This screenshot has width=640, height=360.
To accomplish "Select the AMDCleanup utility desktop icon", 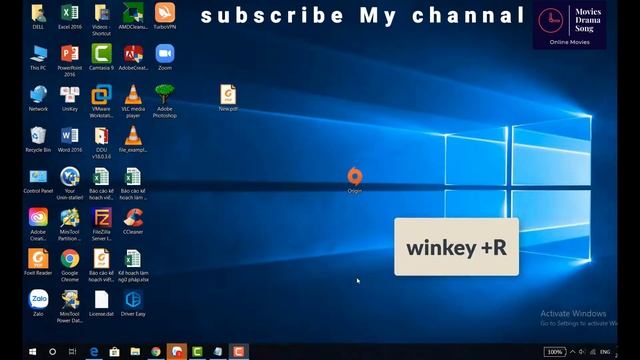I will (133, 17).
